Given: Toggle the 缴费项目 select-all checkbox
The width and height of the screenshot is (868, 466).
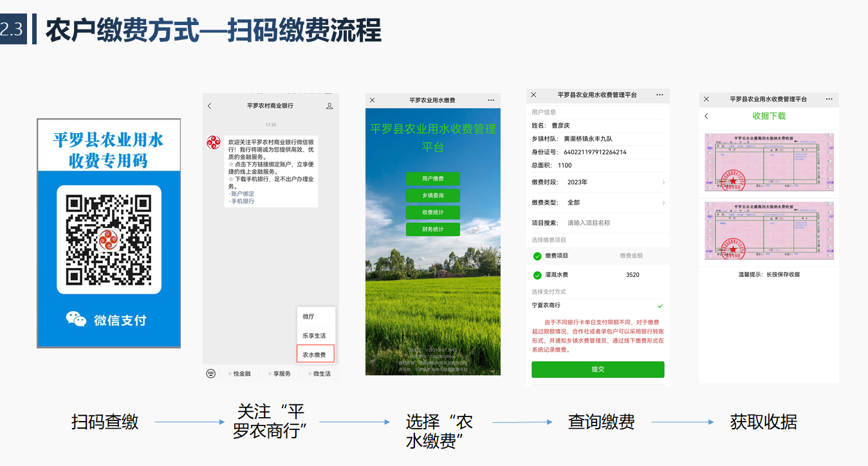Looking at the screenshot, I should click(537, 256).
